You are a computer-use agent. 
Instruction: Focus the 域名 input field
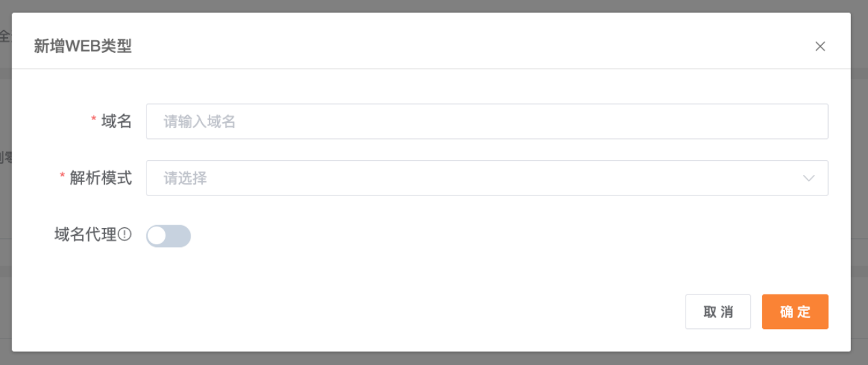click(487, 121)
